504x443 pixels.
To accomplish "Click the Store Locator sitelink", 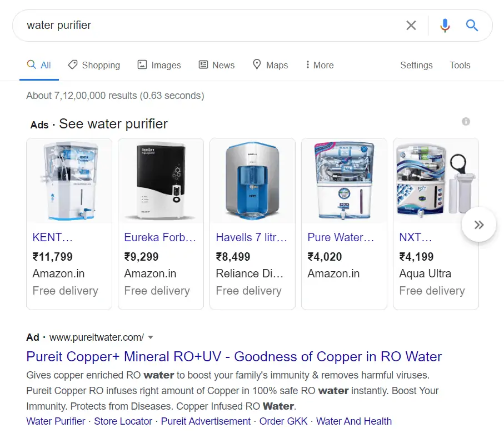I will [x=123, y=421].
